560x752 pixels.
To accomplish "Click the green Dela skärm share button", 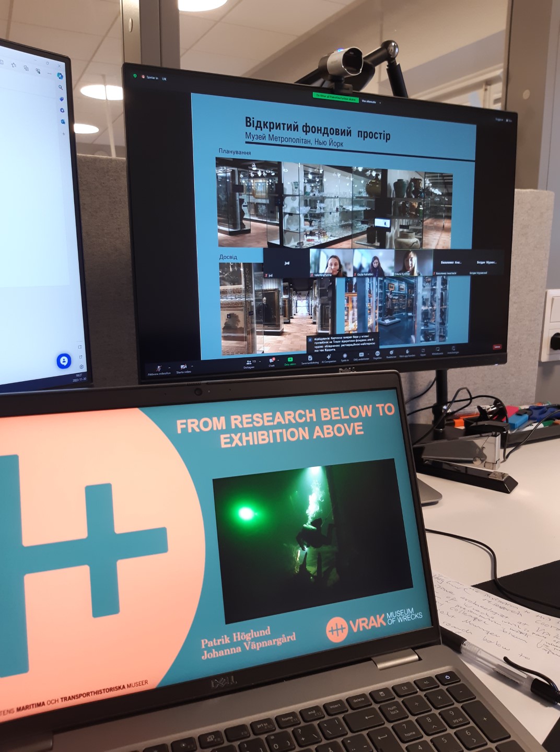I will (x=290, y=360).
